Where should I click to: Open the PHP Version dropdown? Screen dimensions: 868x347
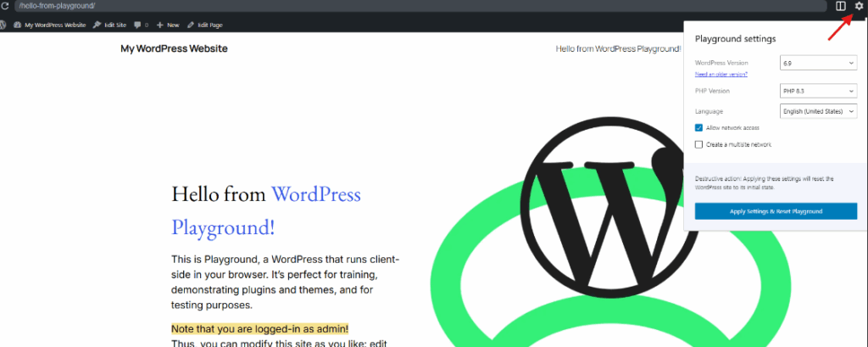(818, 90)
